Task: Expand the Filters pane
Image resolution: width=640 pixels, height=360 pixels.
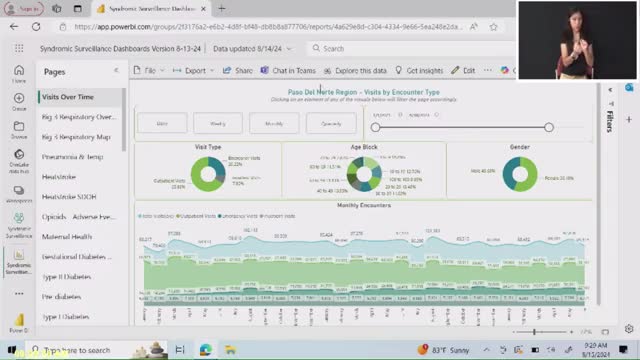Action: (x=610, y=90)
